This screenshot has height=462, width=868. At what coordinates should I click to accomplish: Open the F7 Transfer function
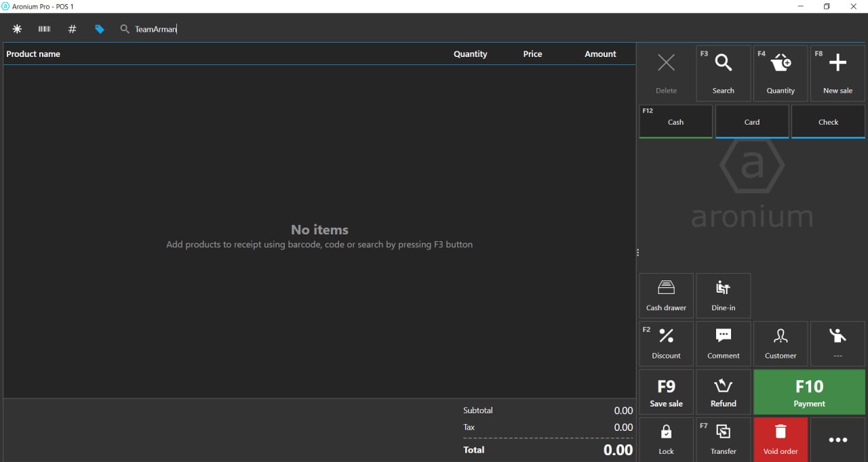724,439
